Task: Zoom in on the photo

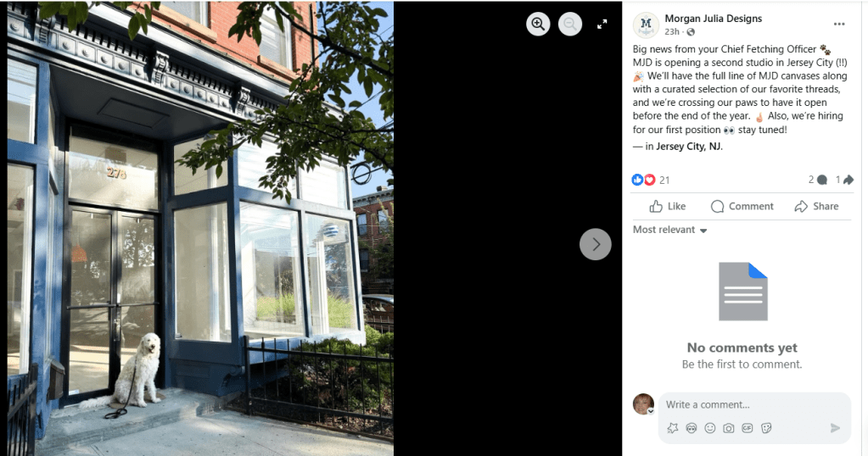Action: [538, 24]
